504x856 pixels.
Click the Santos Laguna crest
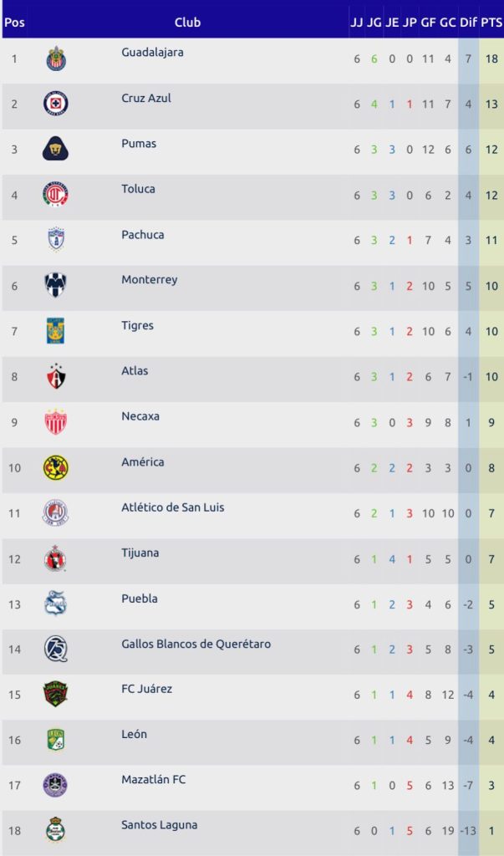(x=56, y=831)
